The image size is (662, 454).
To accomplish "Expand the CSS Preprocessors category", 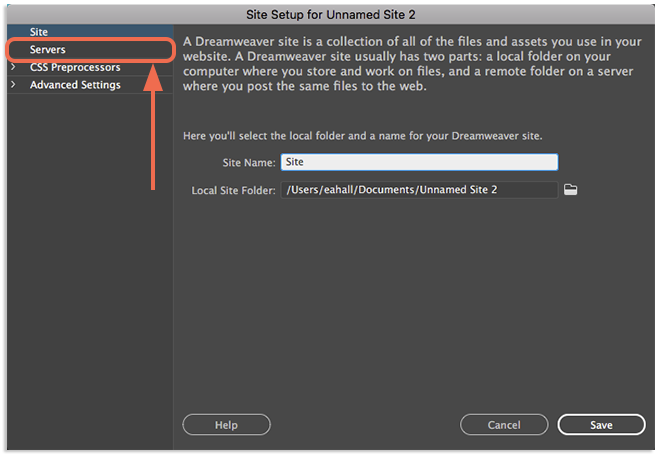I will (x=13, y=67).
